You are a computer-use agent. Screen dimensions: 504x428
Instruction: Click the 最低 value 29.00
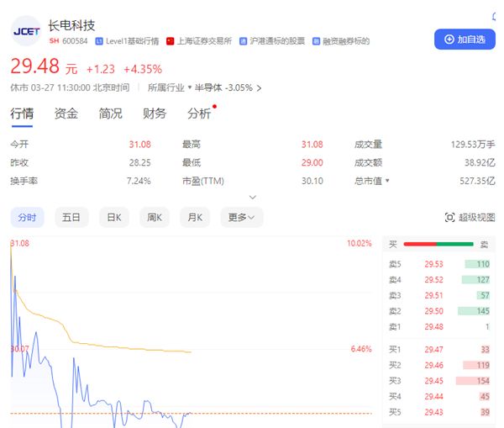point(312,163)
